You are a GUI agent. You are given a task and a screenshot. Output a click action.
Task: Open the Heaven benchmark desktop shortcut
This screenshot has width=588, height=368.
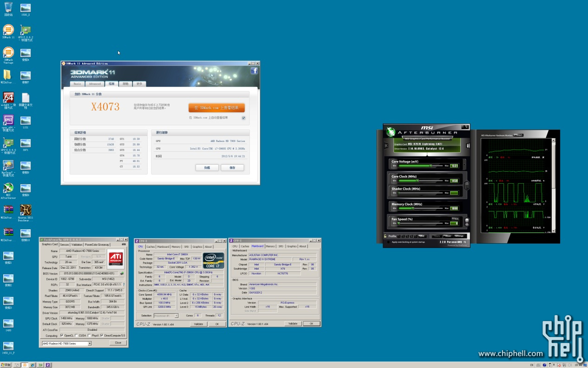(x=26, y=213)
